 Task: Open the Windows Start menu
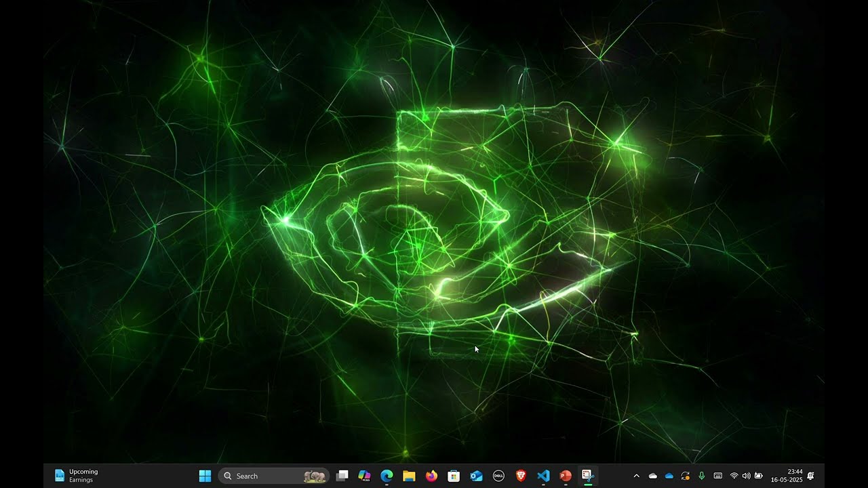[x=205, y=476]
